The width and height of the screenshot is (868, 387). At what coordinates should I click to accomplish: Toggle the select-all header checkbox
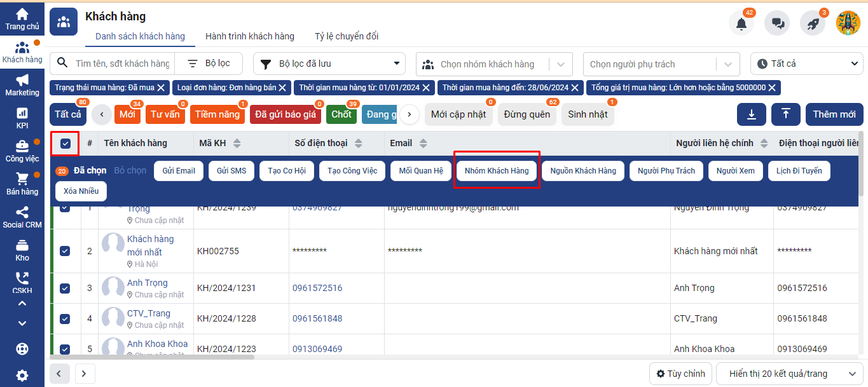point(65,144)
